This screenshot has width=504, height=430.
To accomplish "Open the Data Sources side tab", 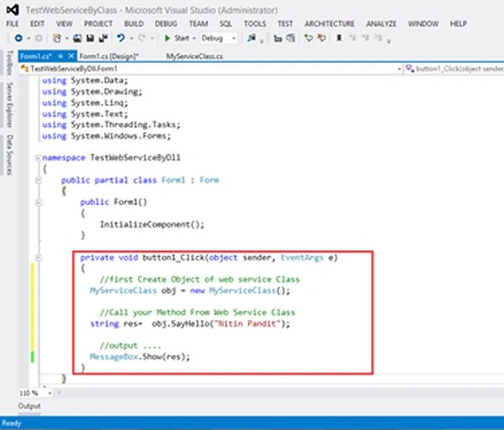I will tap(9, 155).
